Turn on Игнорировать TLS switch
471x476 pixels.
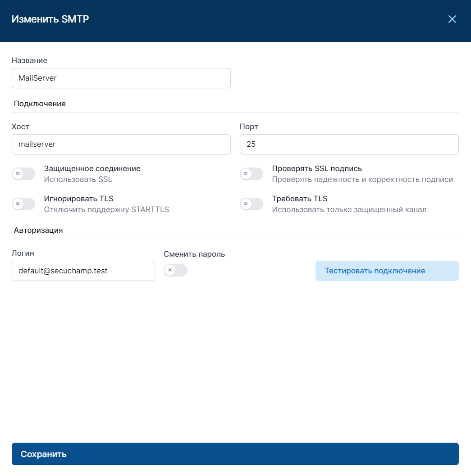pos(23,204)
